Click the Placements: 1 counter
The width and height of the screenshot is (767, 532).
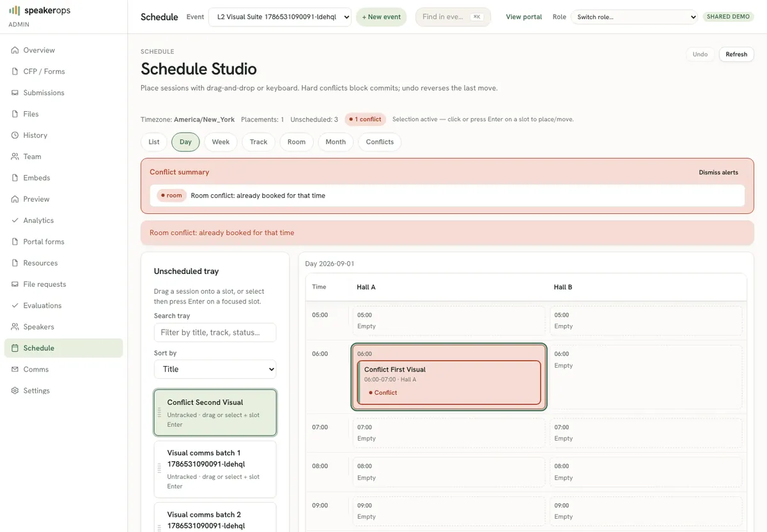[x=263, y=119]
